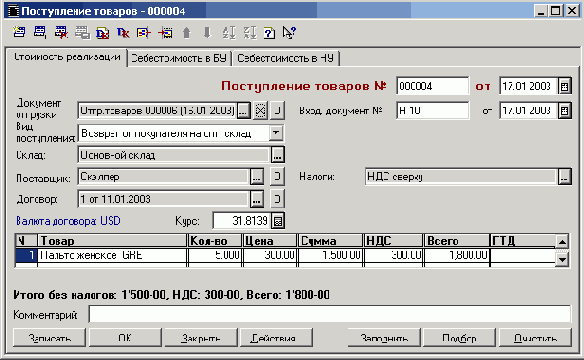The image size is (584, 360).
Task: Open the Налоги selection ellipsis button
Action: (564, 176)
